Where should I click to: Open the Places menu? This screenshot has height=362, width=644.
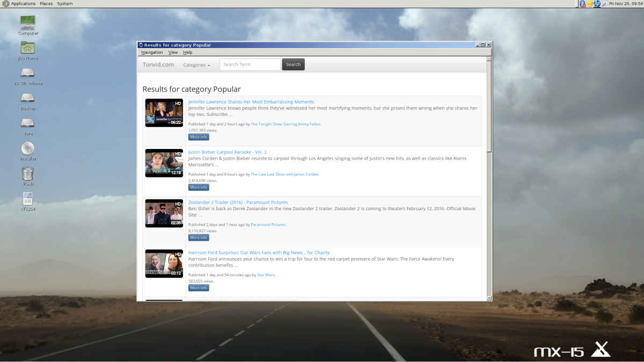click(x=46, y=4)
